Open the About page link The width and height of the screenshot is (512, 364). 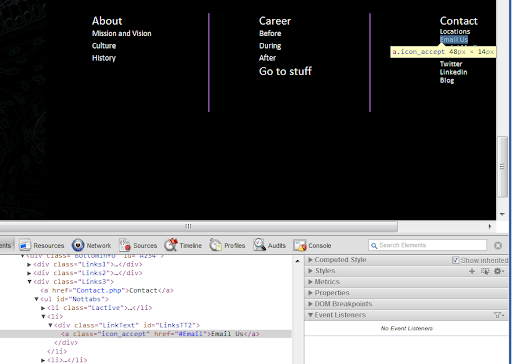(x=107, y=21)
